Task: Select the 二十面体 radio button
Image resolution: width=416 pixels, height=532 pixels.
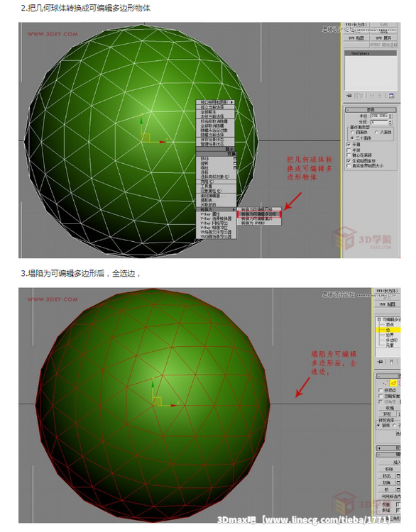Action: pyautogui.click(x=352, y=138)
